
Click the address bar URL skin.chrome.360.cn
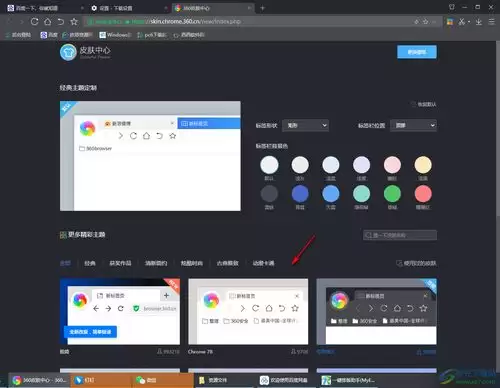tap(195, 22)
